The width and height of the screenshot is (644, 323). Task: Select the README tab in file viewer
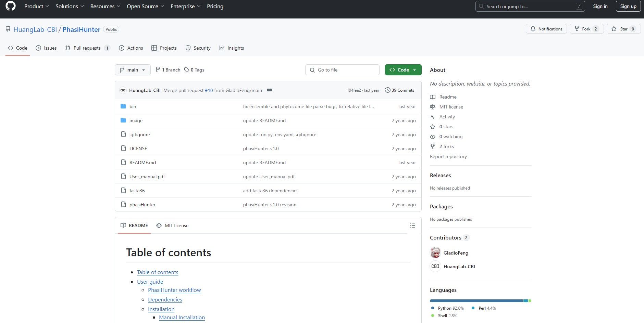click(134, 225)
